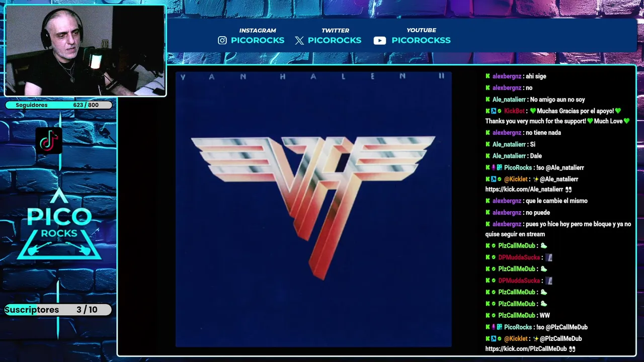Open the kick.com/Ale_natalierr link
The height and width of the screenshot is (362, 644).
click(x=524, y=190)
